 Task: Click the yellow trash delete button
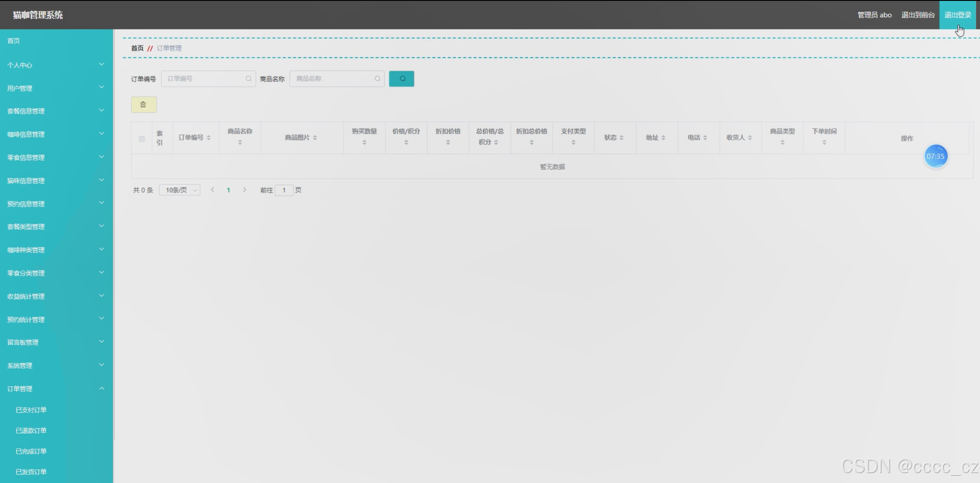tap(144, 105)
